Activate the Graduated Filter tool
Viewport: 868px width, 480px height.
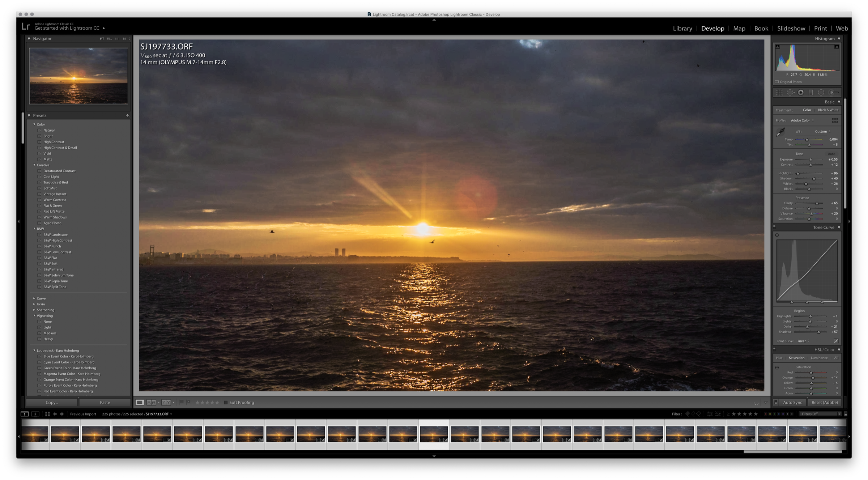(x=811, y=93)
